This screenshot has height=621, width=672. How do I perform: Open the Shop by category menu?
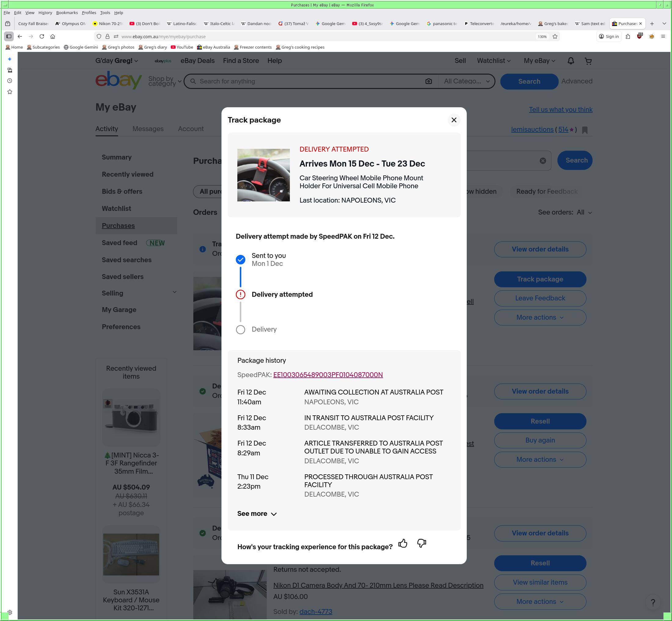pos(165,81)
